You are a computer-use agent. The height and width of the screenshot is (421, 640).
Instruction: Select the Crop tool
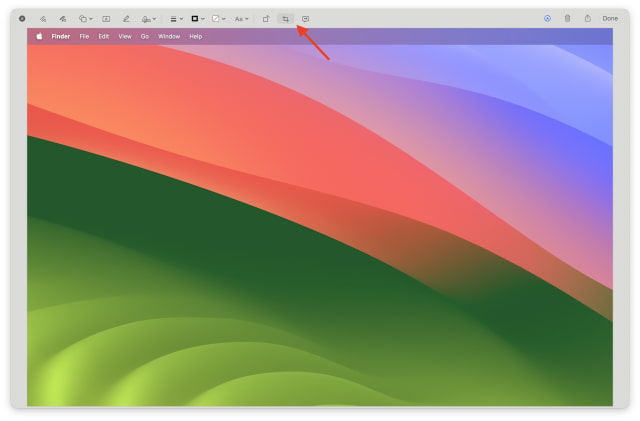(x=285, y=18)
